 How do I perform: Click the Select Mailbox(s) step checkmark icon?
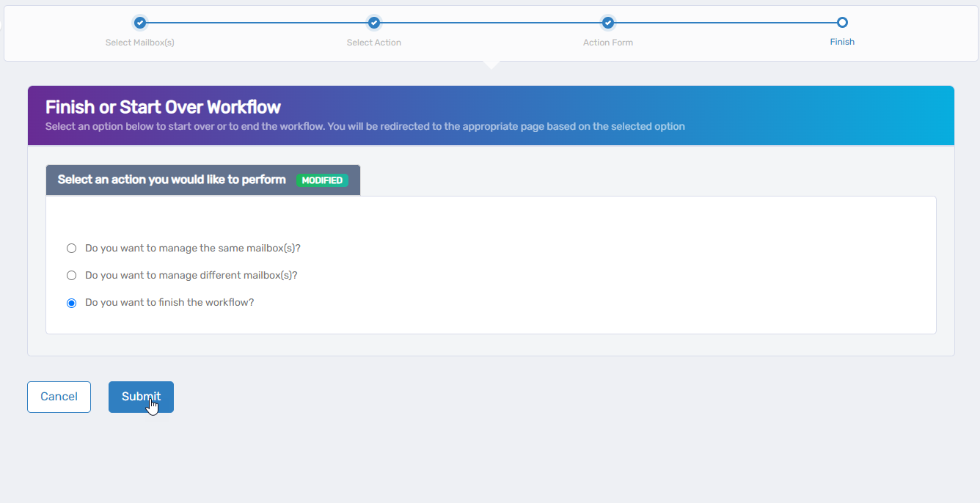coord(140,23)
